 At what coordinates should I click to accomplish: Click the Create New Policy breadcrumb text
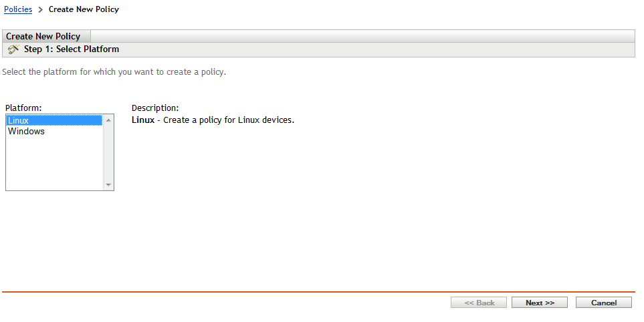(x=84, y=9)
